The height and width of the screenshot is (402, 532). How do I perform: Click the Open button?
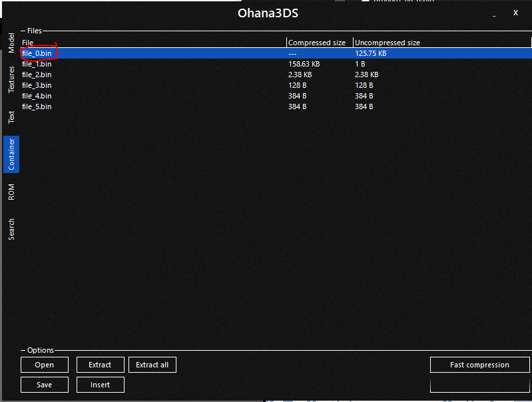(45, 365)
